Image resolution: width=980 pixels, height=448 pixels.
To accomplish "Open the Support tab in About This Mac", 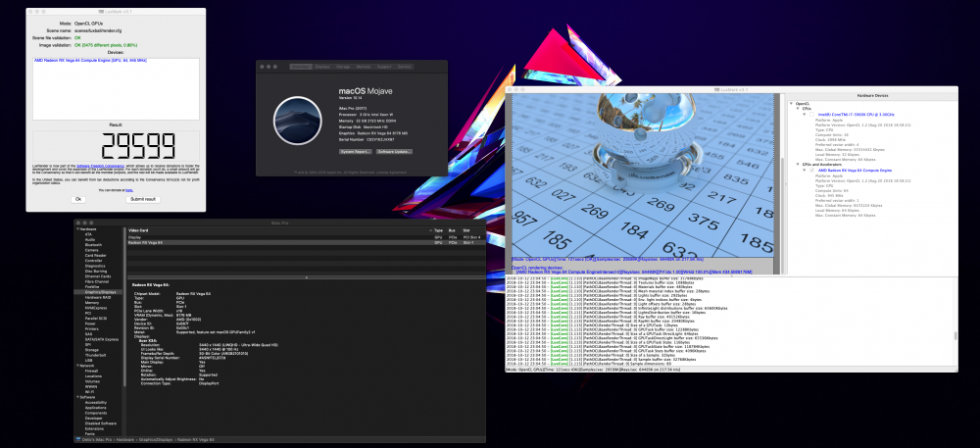I will point(384,67).
